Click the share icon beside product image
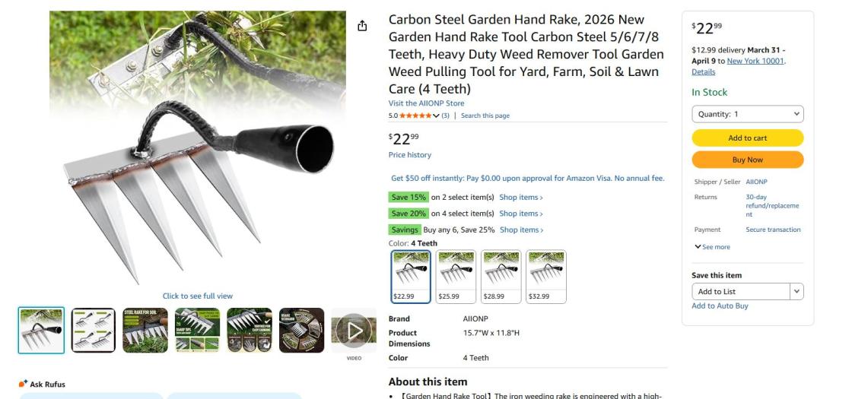Image resolution: width=868 pixels, height=399 pixels. point(363,27)
